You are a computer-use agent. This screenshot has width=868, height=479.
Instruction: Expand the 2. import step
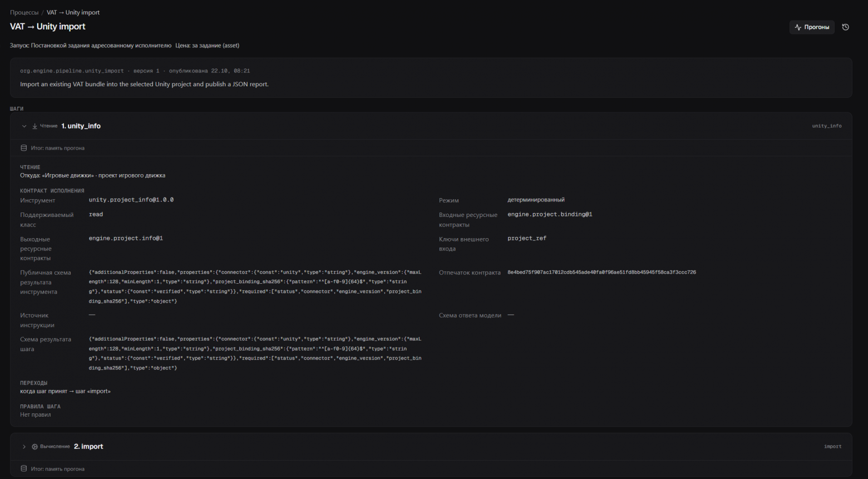click(x=24, y=447)
